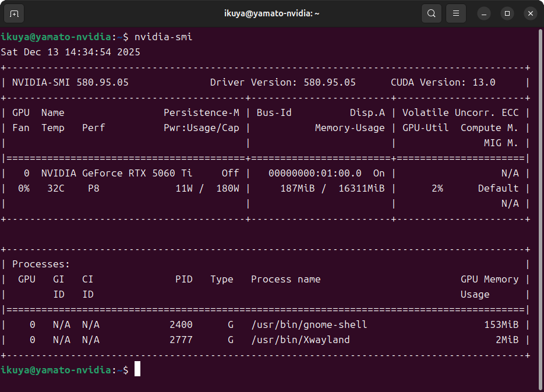Click the GeForce RTX 5060 Ti name

coord(137,173)
